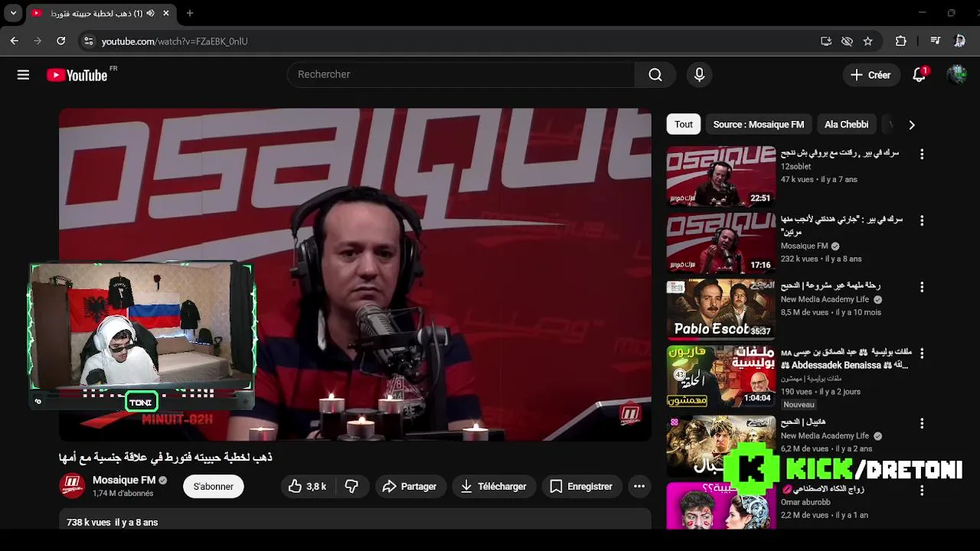This screenshot has height=551, width=980.
Task: Open the tab search dropdown arrow
Action: pos(13,13)
